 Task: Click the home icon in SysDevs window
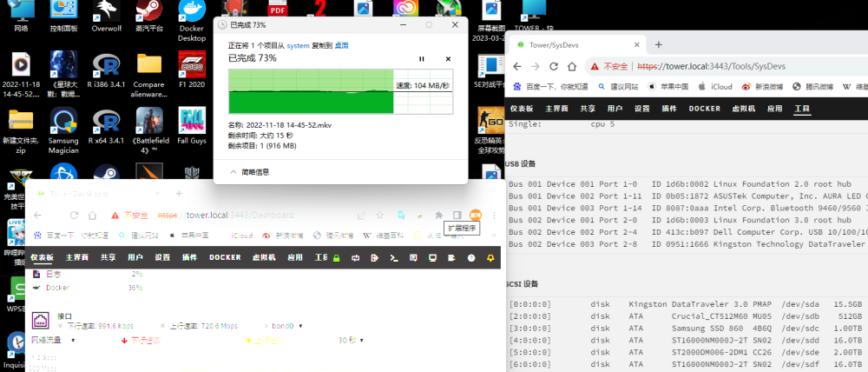(x=572, y=66)
